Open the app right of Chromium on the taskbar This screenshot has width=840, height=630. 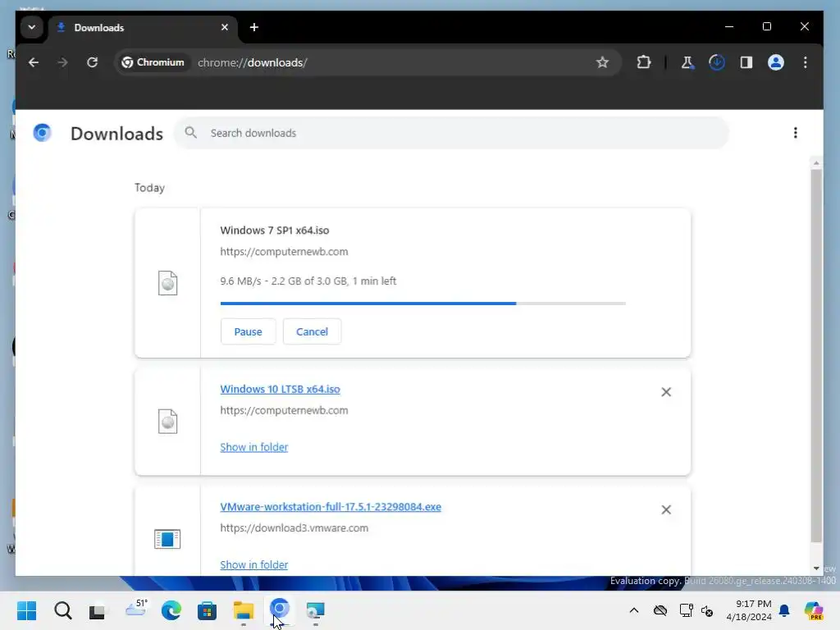[315, 610]
